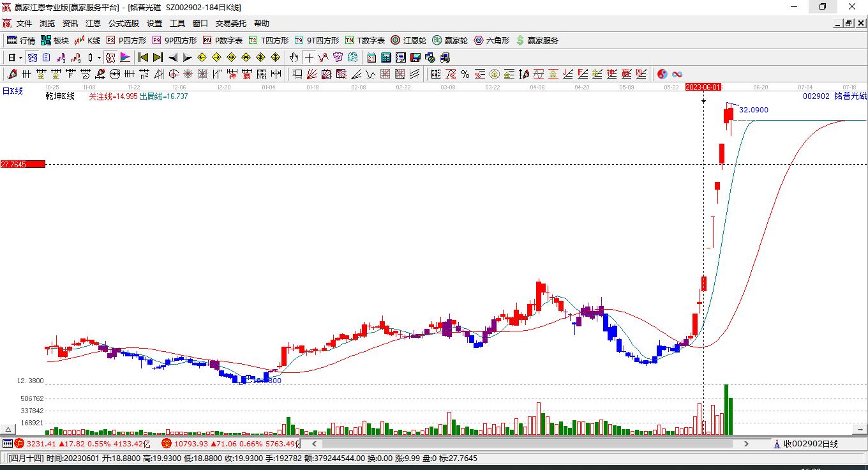
Task: Open the T数字表 table
Action: 365,40
